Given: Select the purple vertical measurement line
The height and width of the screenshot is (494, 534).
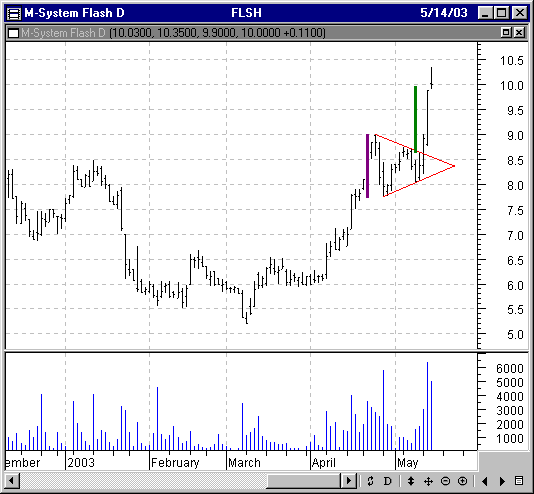Looking at the screenshot, I should pyautogui.click(x=367, y=166).
